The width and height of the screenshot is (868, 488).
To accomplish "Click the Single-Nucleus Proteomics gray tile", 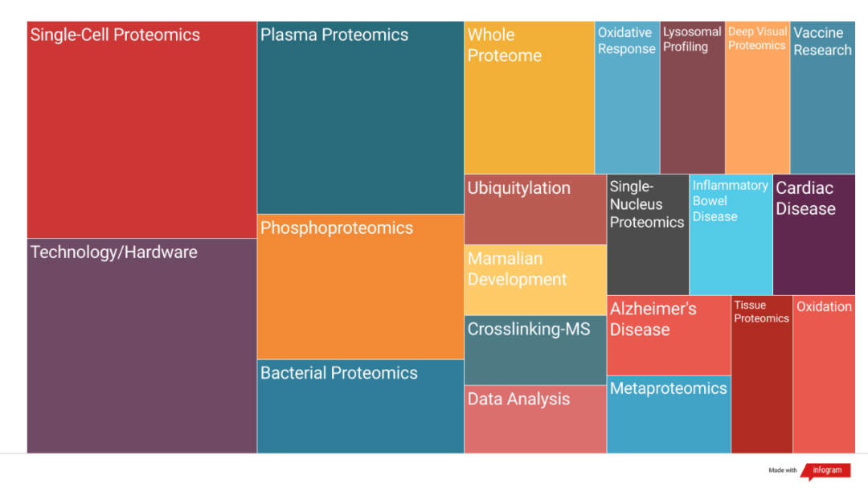I will (648, 235).
